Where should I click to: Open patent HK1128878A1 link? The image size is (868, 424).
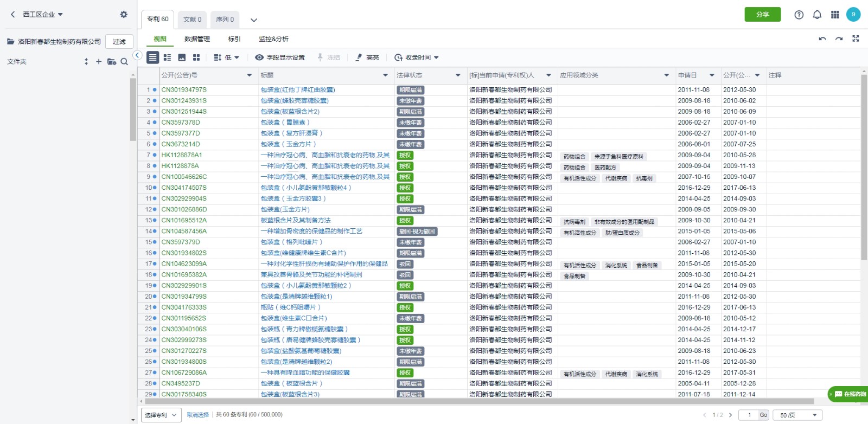[x=182, y=155]
